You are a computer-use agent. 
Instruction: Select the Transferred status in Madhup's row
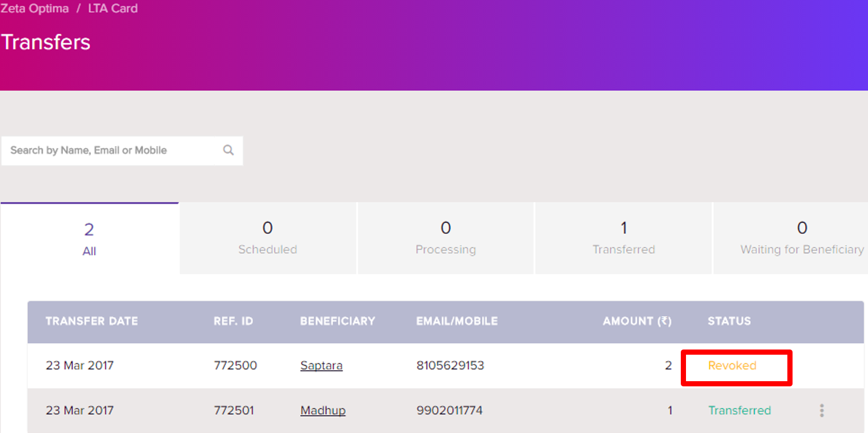740,411
